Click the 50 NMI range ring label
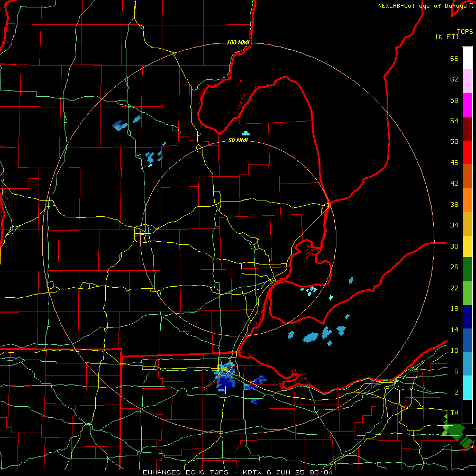The height and width of the screenshot is (476, 476). (x=238, y=140)
